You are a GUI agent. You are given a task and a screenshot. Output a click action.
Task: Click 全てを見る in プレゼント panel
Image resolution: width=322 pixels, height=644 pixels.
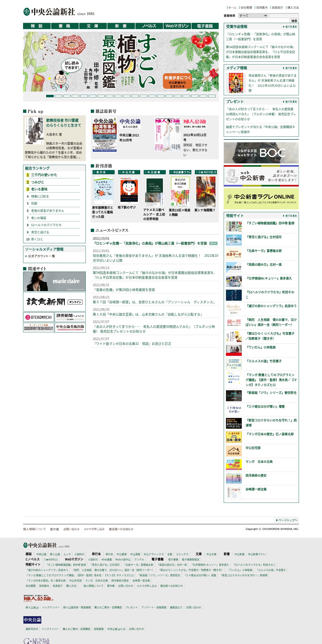click(290, 102)
